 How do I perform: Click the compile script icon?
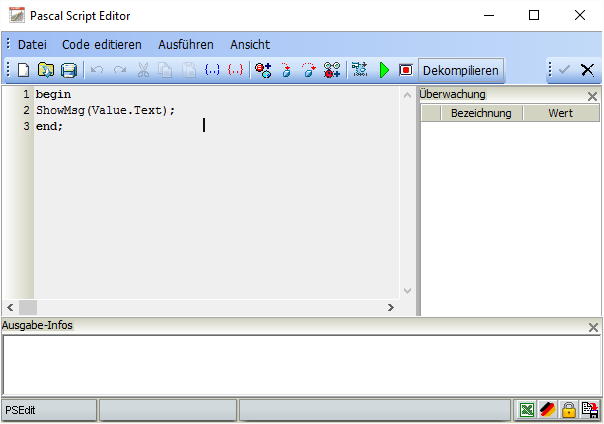click(x=360, y=70)
